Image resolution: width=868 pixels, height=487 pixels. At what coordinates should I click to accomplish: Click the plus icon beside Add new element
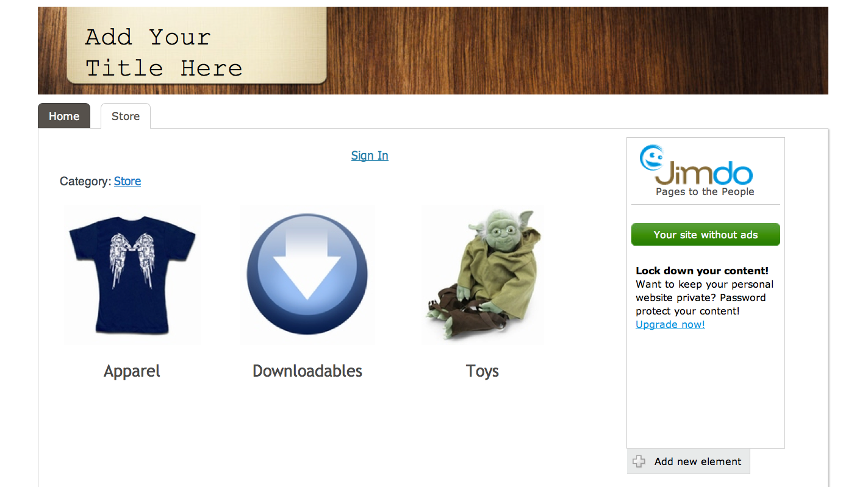click(639, 461)
